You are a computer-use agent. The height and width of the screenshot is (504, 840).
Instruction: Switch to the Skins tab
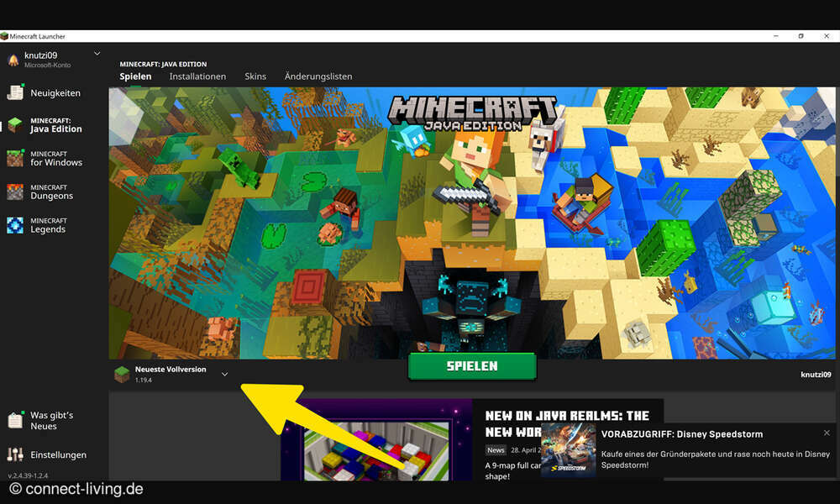[255, 76]
